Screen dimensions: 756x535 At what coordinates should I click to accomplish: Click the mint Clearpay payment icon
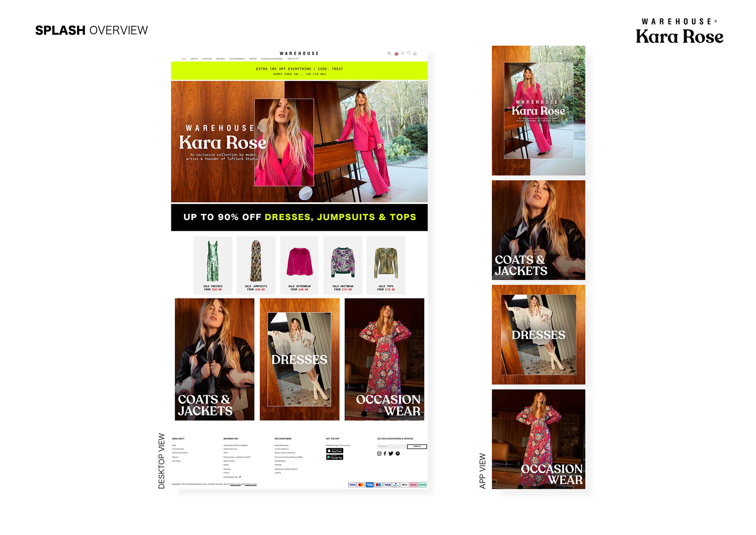pos(422,485)
